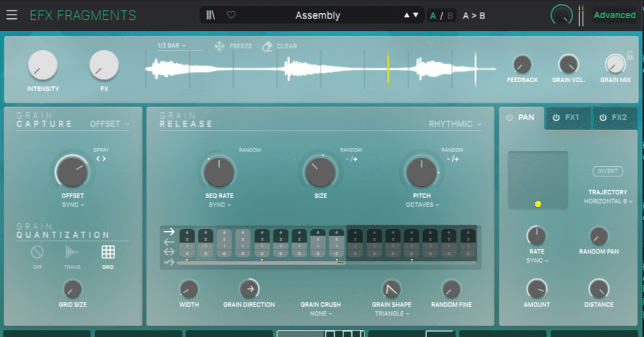
Task: Select random sequence direction icon
Action: 169,261
